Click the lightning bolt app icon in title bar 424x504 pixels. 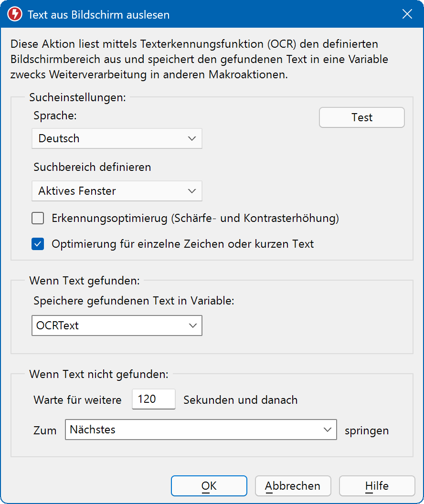[14, 14]
